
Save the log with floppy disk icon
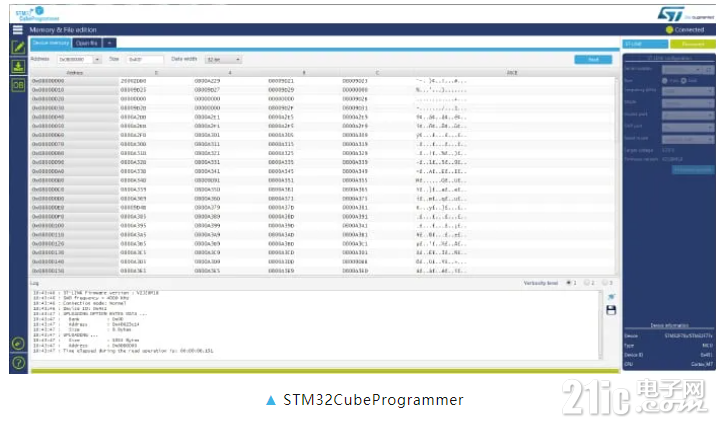tap(611, 310)
